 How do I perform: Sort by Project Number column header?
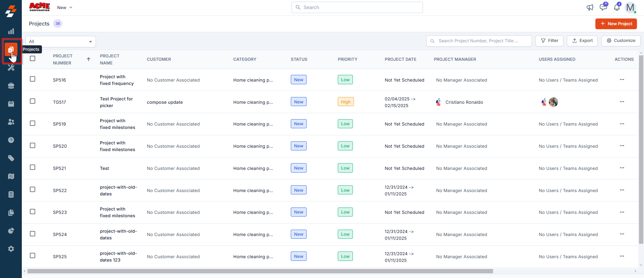(63, 59)
